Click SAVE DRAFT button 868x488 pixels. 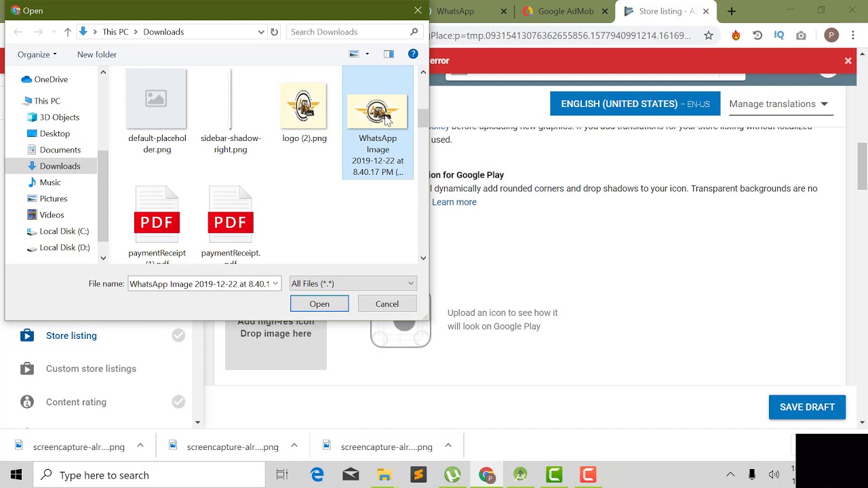point(807,407)
